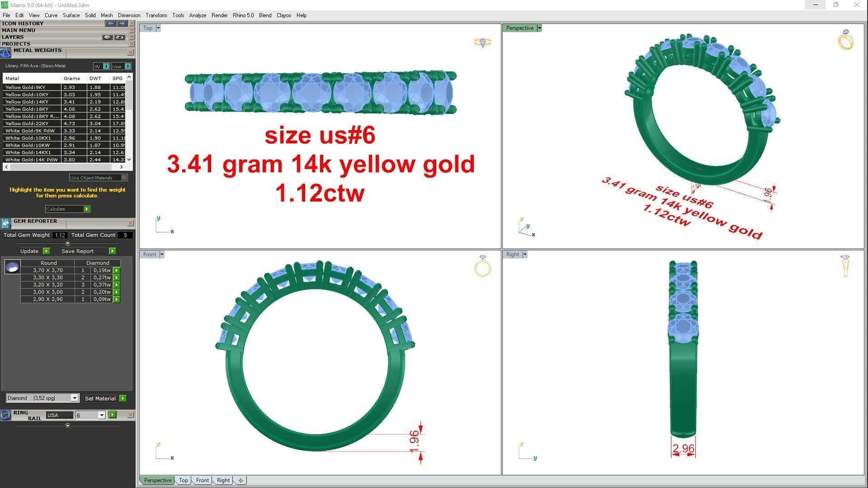The image size is (868, 488).
Task: Open the Curve menu
Action: pos(51,15)
